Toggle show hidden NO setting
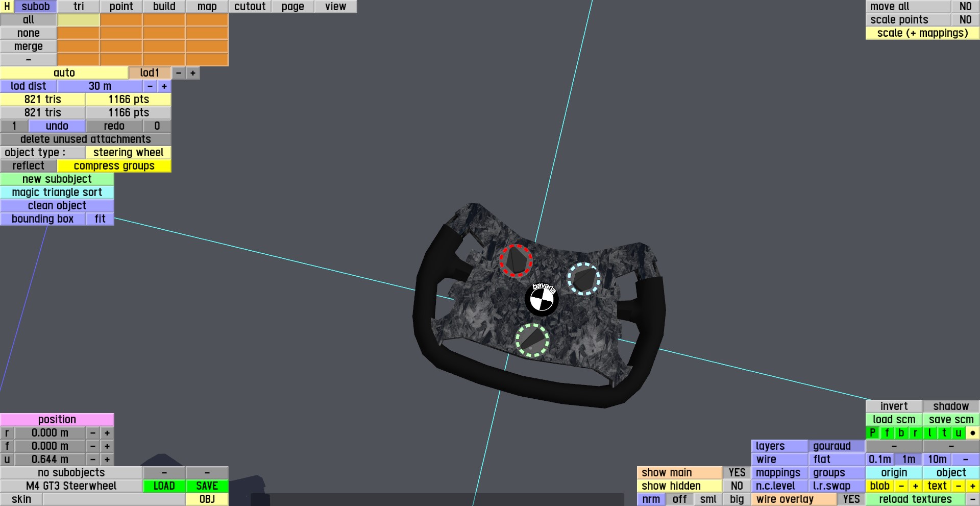 (737, 486)
